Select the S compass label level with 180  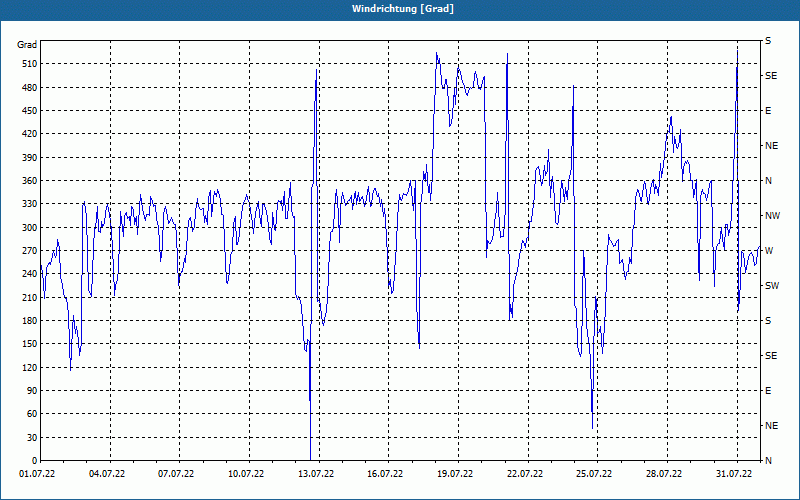[768, 321]
